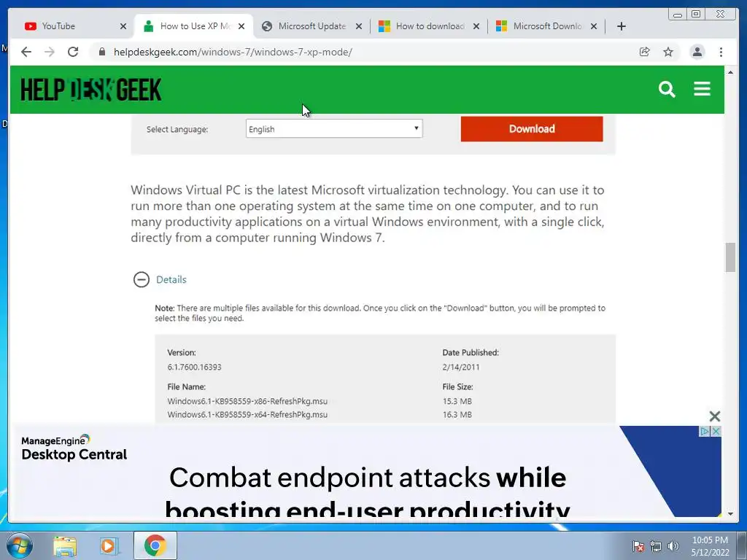
Task: Open Chrome's three-dot menu
Action: tap(721, 52)
